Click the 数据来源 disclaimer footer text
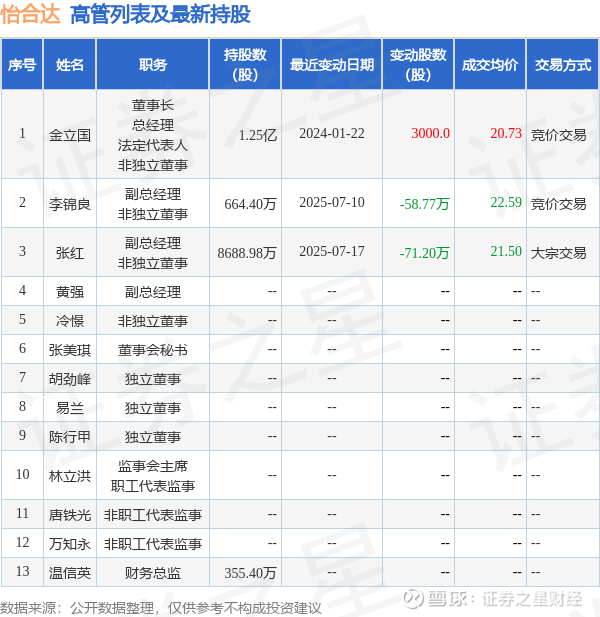This screenshot has height=617, width=600. tap(161, 608)
